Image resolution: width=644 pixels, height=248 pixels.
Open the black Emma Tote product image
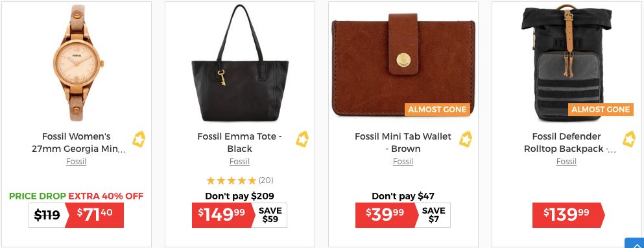[240, 63]
